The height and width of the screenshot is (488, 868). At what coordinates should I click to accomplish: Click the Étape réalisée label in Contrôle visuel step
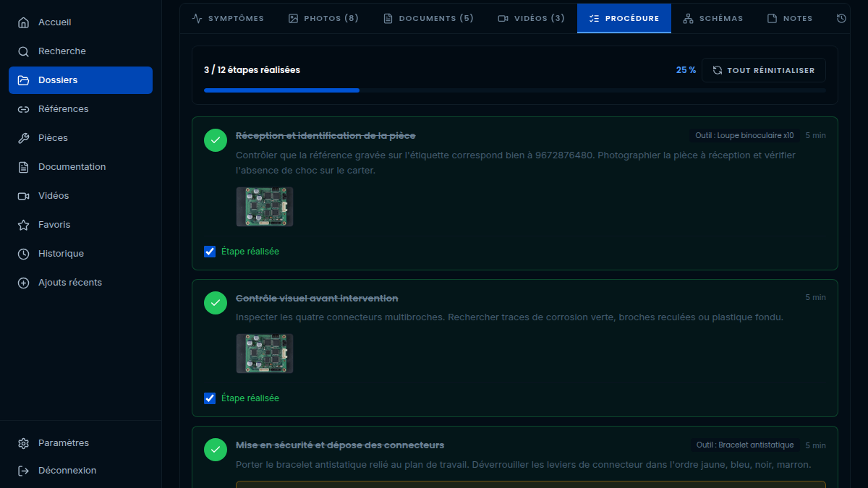click(250, 398)
